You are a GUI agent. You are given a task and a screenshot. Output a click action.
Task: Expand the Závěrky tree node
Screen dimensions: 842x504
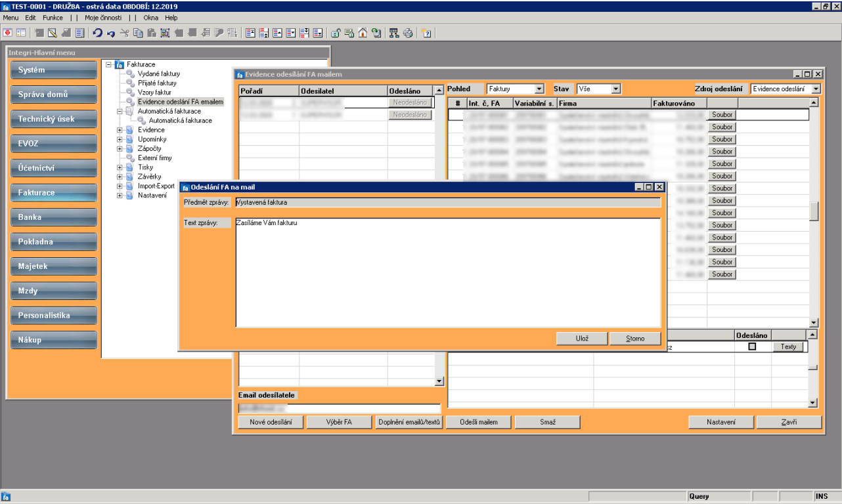[x=120, y=177]
